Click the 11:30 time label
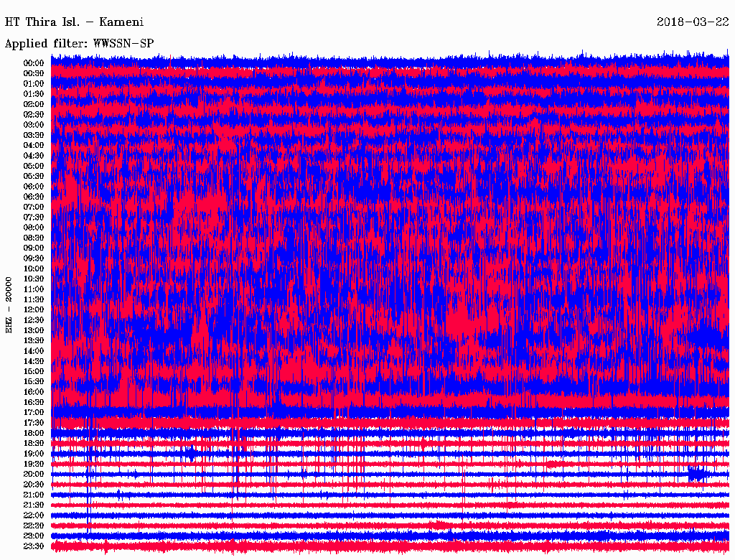Viewport: 735px width, 560px height. tap(34, 299)
